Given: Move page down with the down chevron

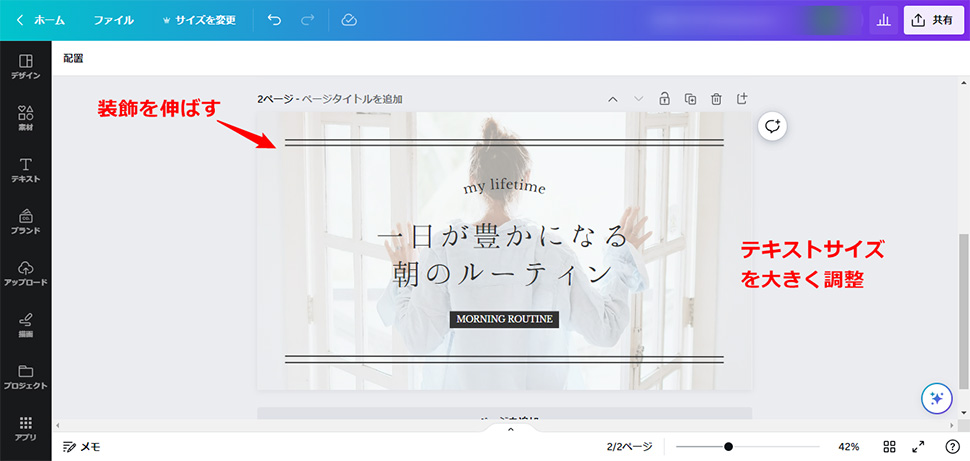Looking at the screenshot, I should pos(639,99).
